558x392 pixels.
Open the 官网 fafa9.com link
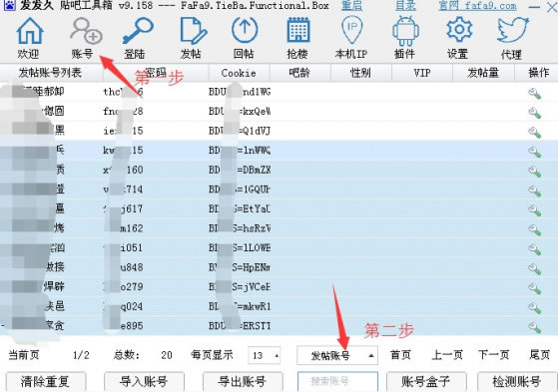[477, 5]
